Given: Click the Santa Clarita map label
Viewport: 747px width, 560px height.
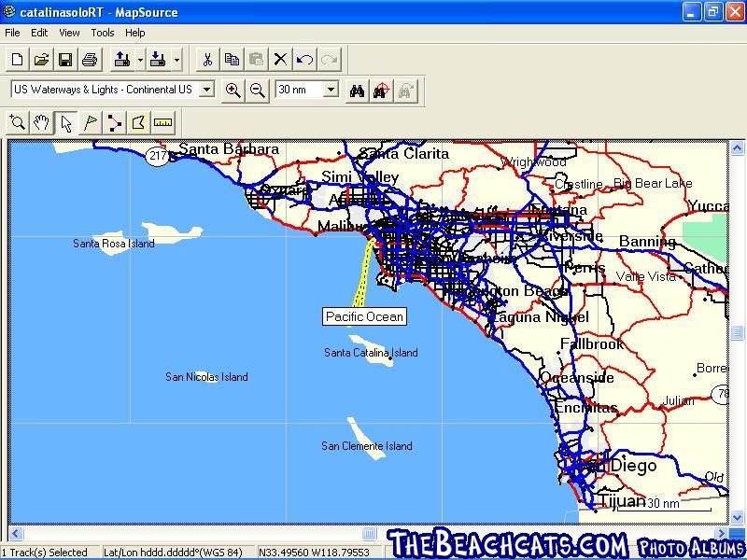Looking at the screenshot, I should [404, 154].
